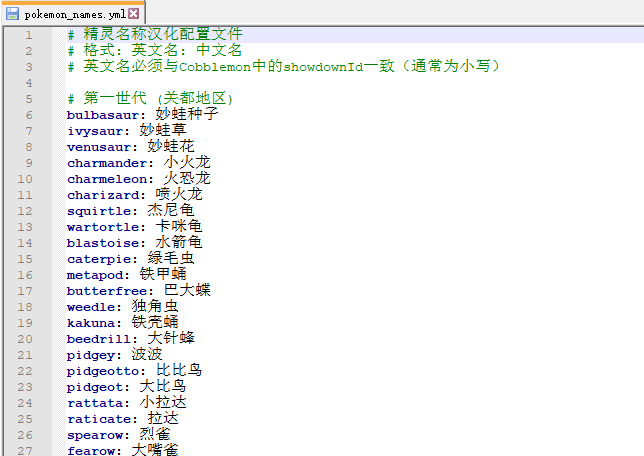Image resolution: width=644 pixels, height=456 pixels.
Task: Click the key 'charizard'
Action: 102,195
